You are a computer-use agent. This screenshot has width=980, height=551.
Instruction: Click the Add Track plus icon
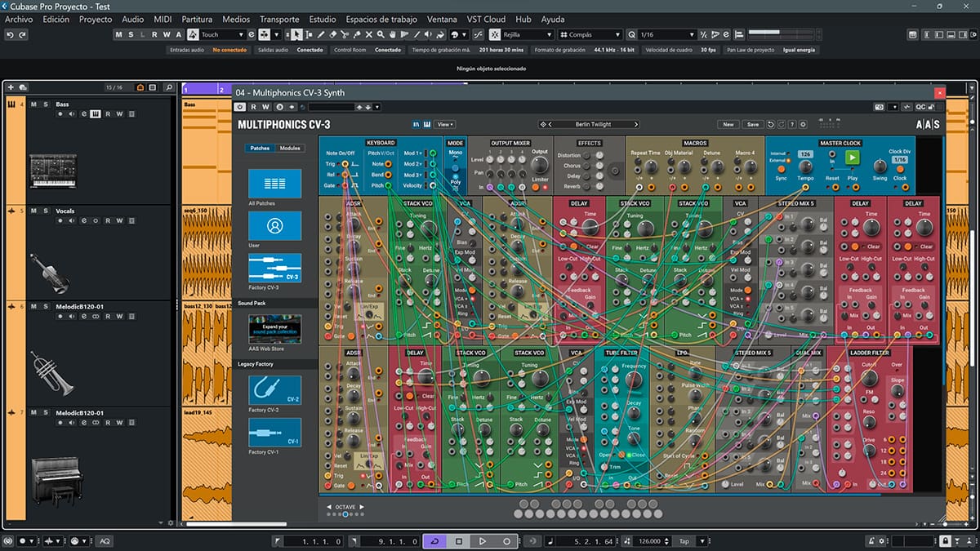click(11, 87)
